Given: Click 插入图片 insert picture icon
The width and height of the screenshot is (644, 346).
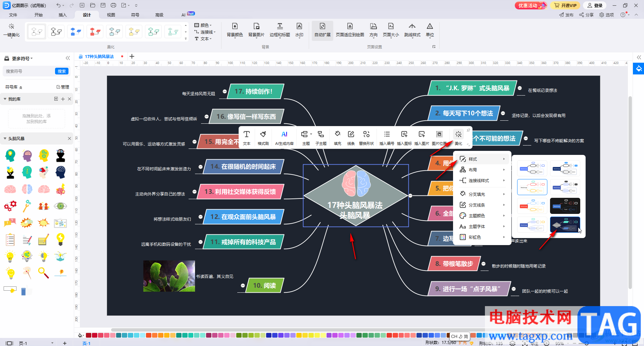Looking at the screenshot, I should pos(422,138).
